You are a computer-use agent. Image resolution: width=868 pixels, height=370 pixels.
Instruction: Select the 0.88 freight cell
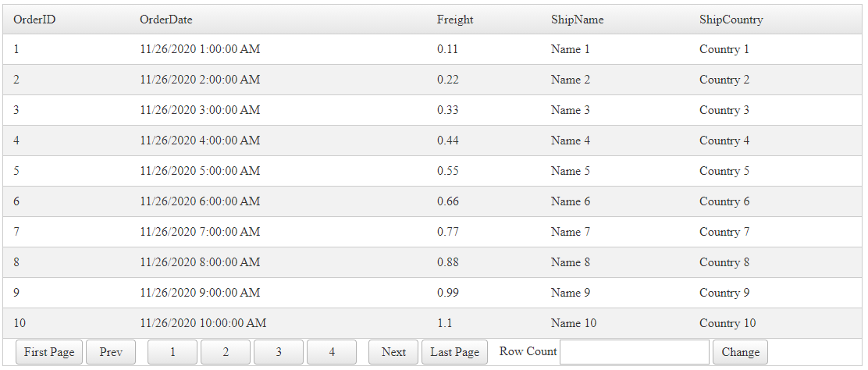pyautogui.click(x=448, y=262)
